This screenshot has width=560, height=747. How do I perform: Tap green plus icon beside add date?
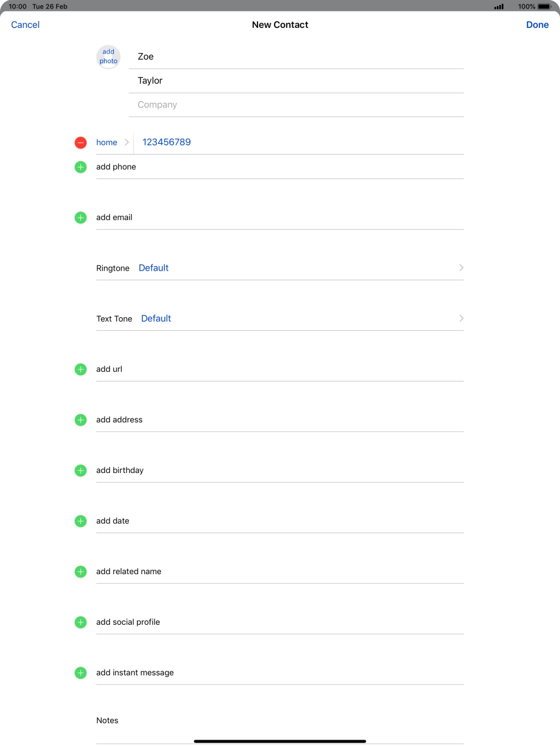pyautogui.click(x=81, y=521)
